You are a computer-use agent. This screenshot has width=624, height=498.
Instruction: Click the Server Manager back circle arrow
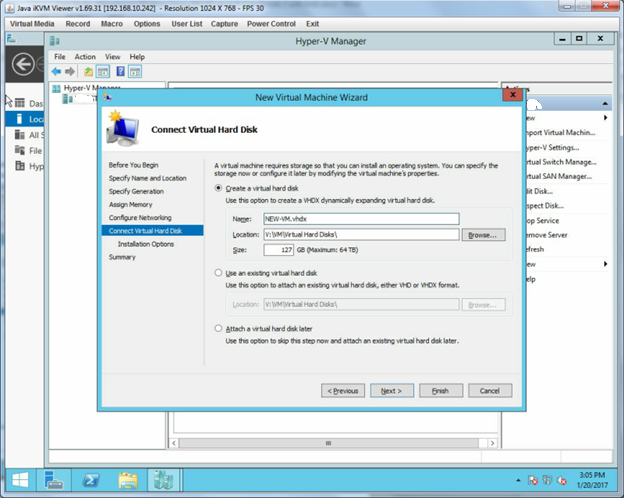23,64
